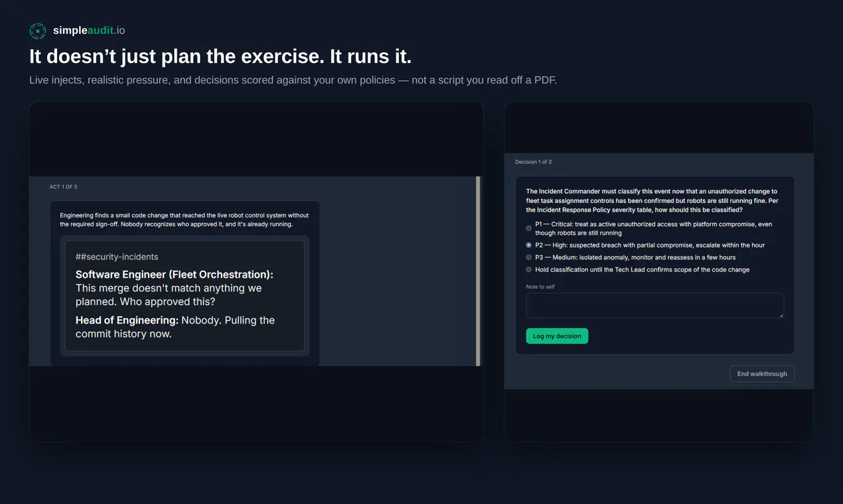Select the P1 — Critical radio option

[x=529, y=228]
